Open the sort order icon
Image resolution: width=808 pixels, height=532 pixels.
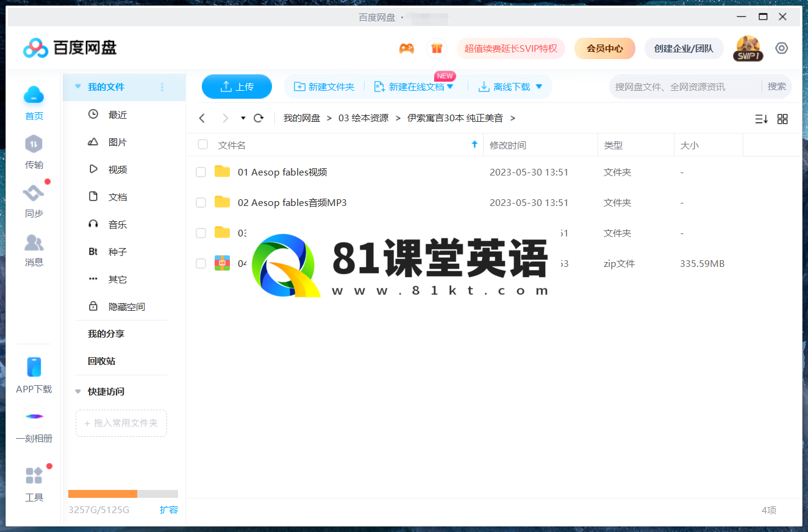point(761,119)
